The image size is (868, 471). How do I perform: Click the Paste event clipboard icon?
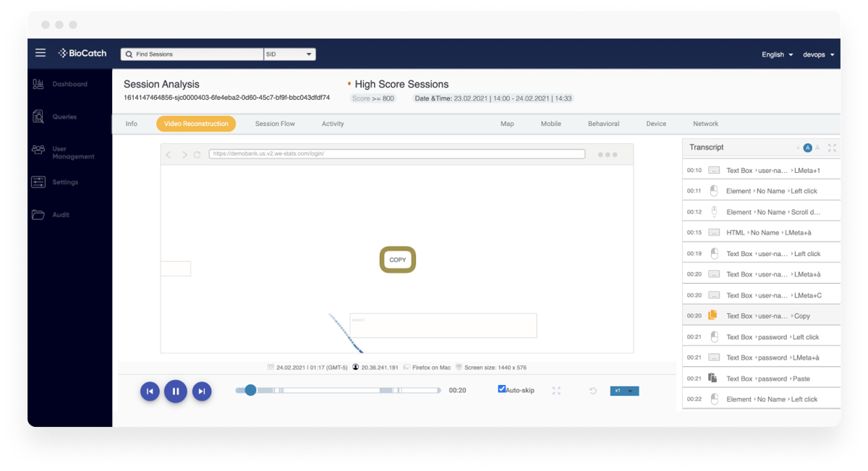click(x=712, y=378)
